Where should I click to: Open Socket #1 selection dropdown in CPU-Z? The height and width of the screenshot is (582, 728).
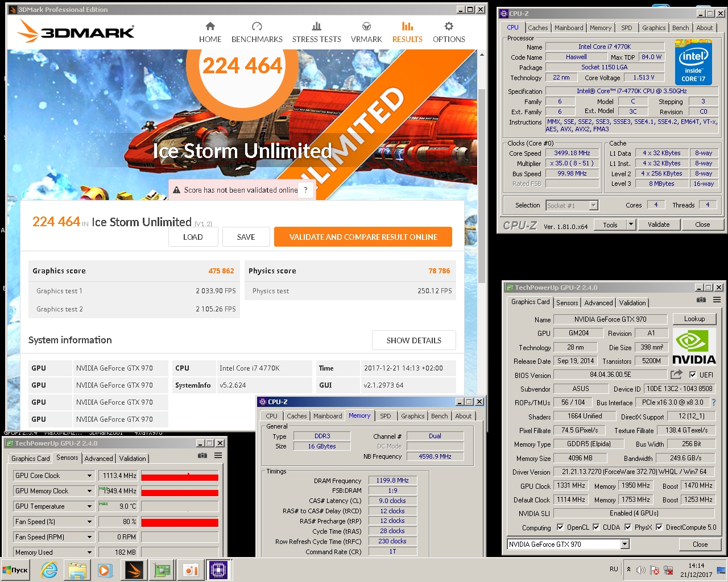click(594, 206)
